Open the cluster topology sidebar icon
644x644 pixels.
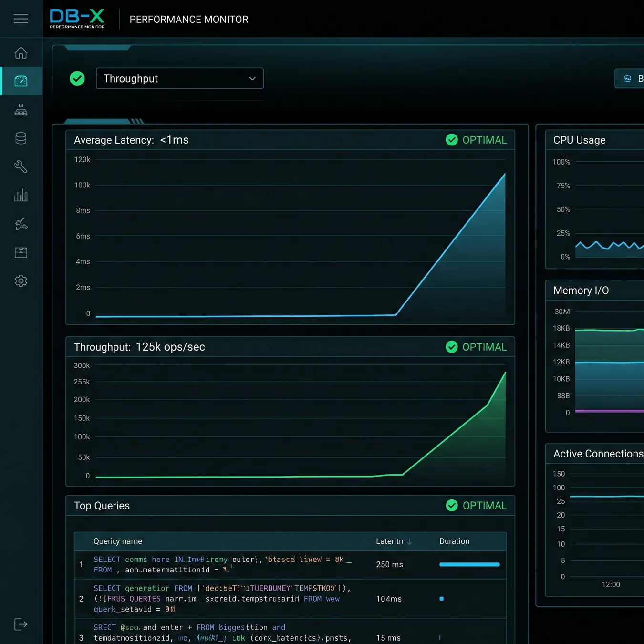21,110
